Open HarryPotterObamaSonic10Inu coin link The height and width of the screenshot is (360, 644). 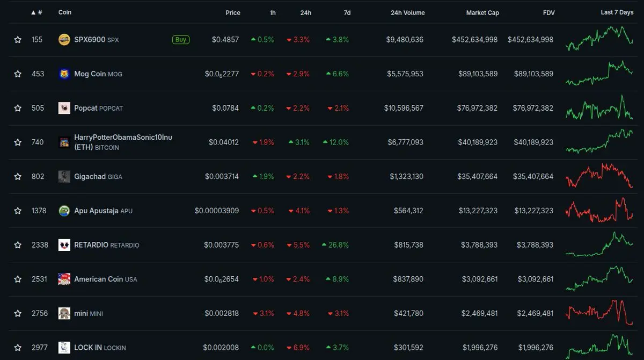pos(123,142)
